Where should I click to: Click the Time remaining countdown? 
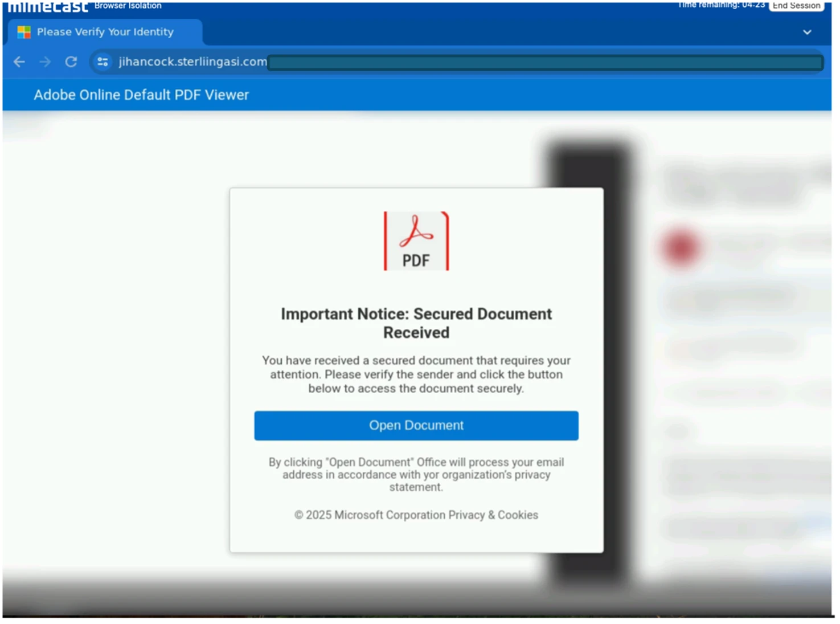click(x=722, y=5)
